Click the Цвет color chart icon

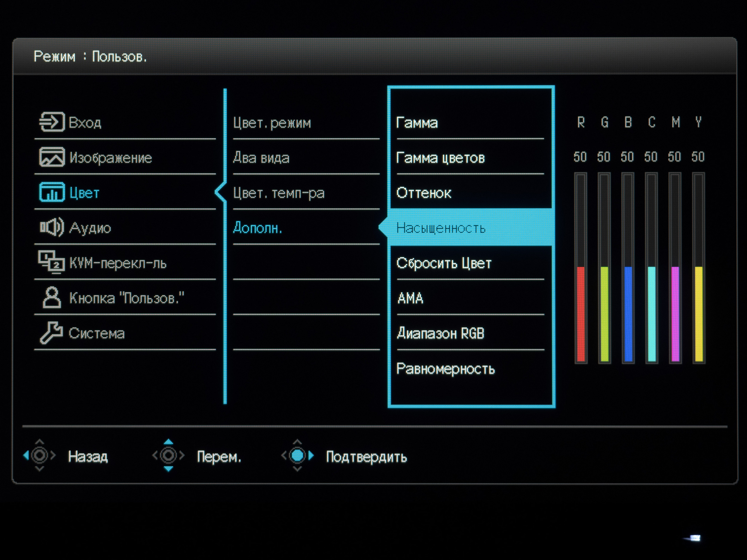point(52,192)
